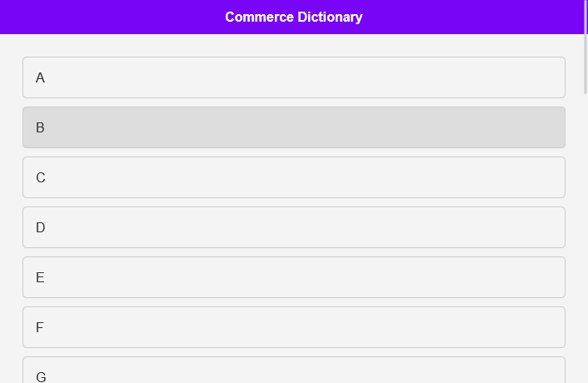The width and height of the screenshot is (588, 383).
Task: Click the letter C list item
Action: click(293, 177)
